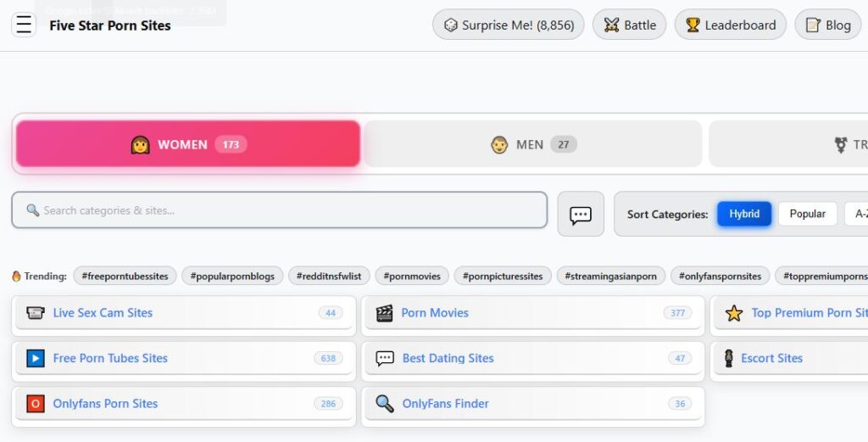This screenshot has height=442, width=868.
Task: Click the 173 badge on WOMEN tab
Action: (x=231, y=144)
